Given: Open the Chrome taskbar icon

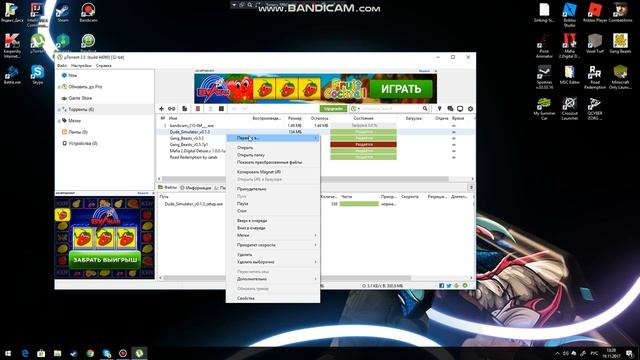Looking at the screenshot, I should pyautogui.click(x=90, y=353).
